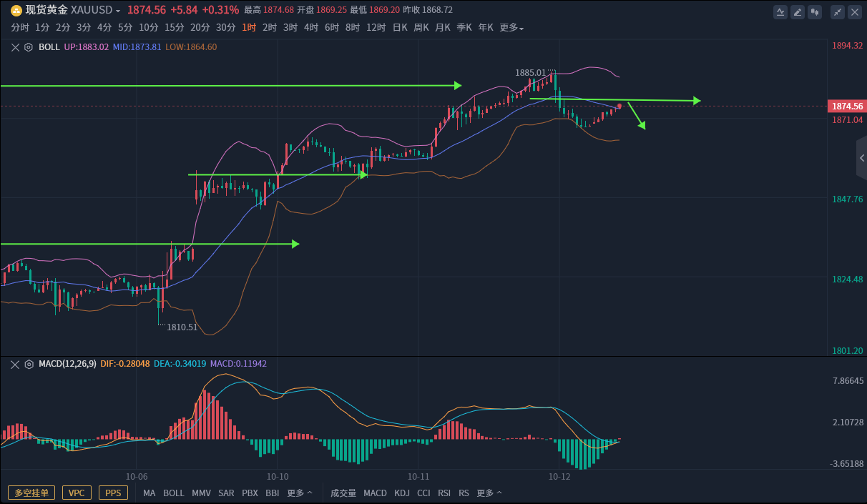The height and width of the screenshot is (504, 867).
Task: Click the shrink chart view icon
Action: (837, 12)
